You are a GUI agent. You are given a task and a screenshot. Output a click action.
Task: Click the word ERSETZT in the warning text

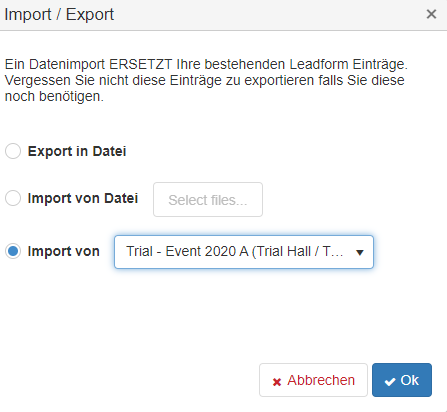(141, 64)
